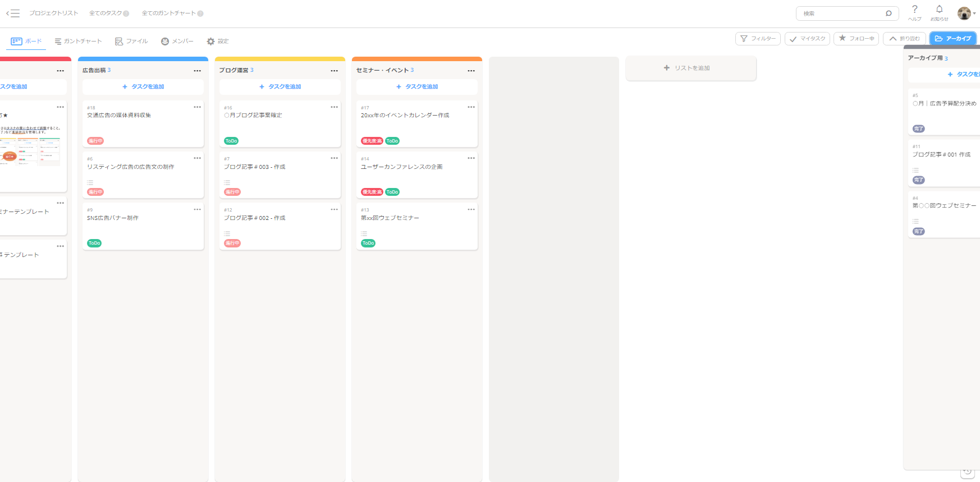Click the 広告出稿 list title
Viewport: 980px width, 482px height.
click(94, 70)
